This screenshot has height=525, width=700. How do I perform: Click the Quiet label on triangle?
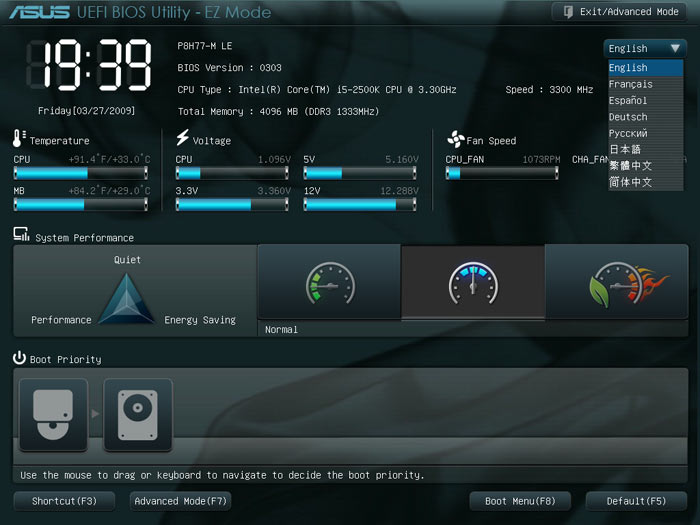click(x=127, y=260)
